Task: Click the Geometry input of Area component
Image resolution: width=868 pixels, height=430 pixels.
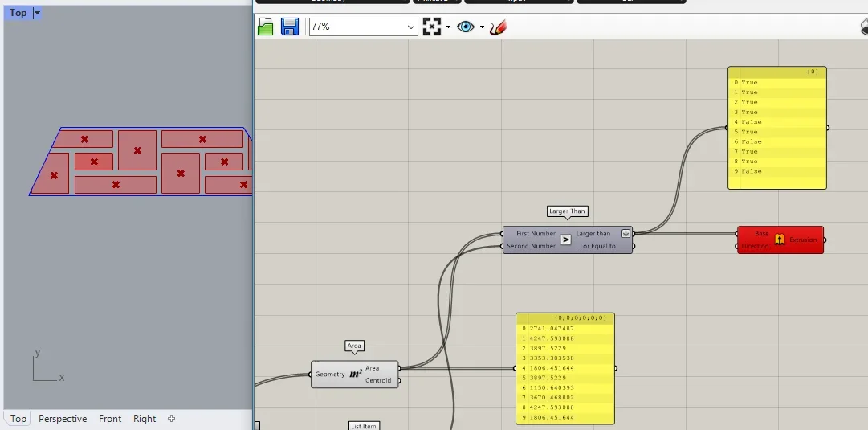Action: (x=330, y=374)
